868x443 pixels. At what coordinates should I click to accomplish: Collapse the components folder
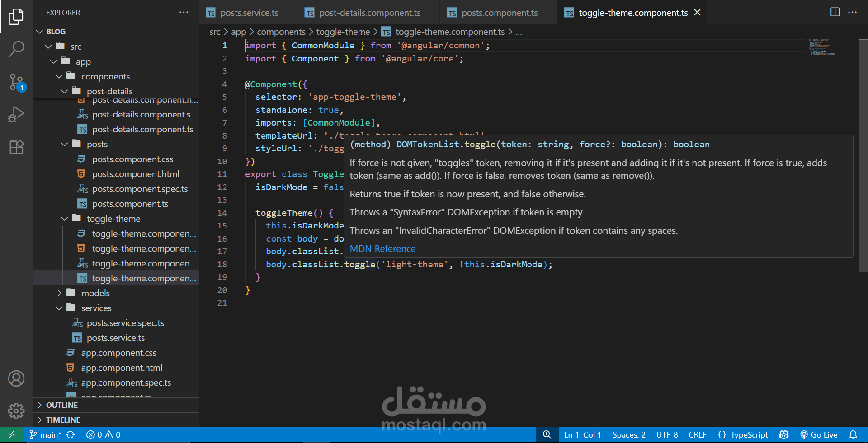coord(59,76)
